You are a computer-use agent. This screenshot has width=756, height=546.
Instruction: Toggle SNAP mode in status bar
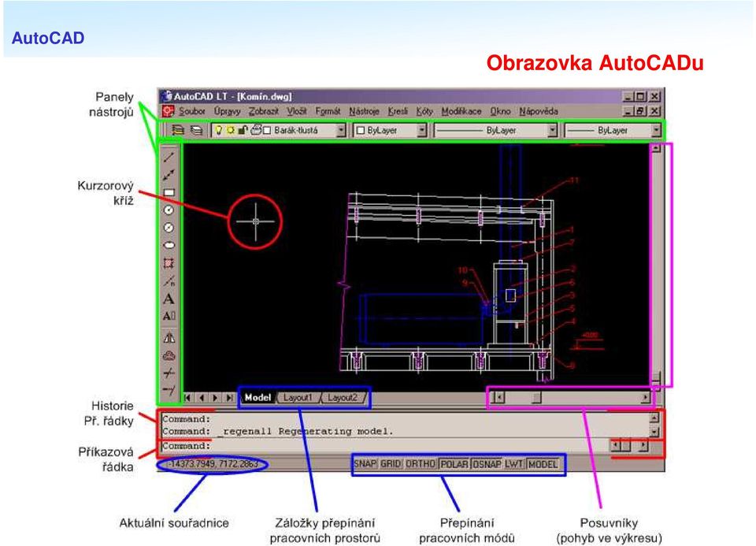365,464
